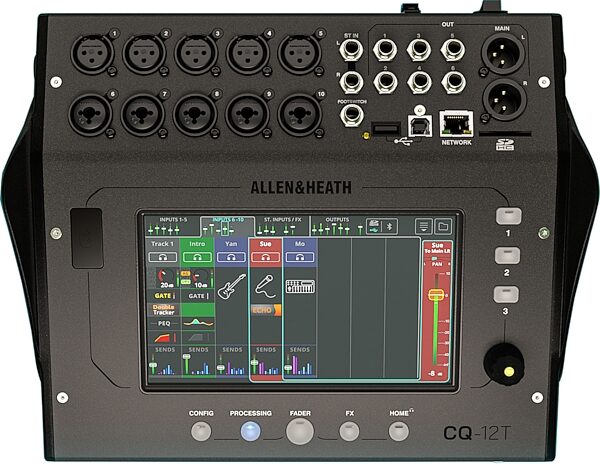Viewport: 600px width, 464px height.
Task: Click the FOOTSWITCH jack socket
Action: tap(352, 116)
